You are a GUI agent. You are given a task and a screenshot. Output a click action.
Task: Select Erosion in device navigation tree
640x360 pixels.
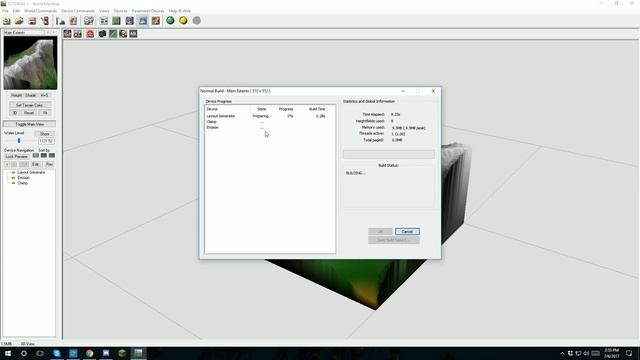(23, 178)
